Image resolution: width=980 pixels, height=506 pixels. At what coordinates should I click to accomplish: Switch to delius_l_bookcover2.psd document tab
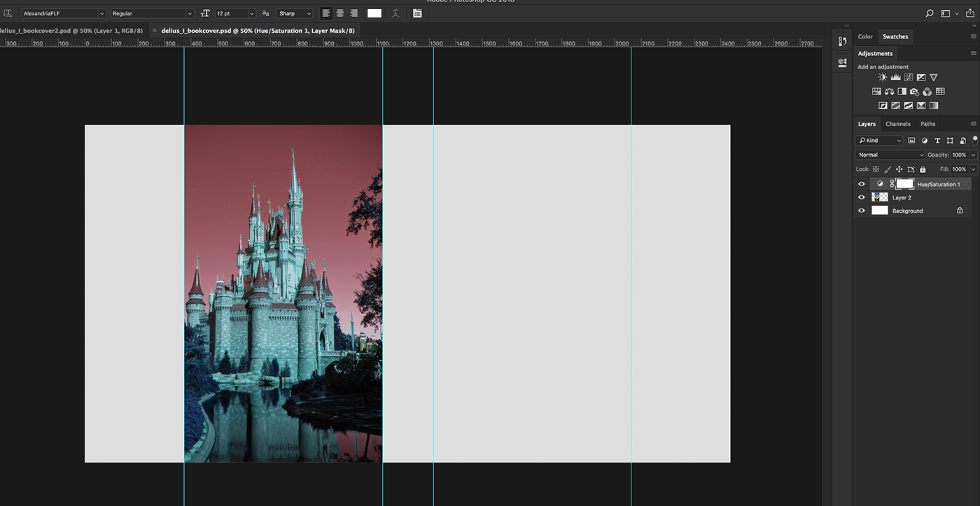(x=71, y=31)
